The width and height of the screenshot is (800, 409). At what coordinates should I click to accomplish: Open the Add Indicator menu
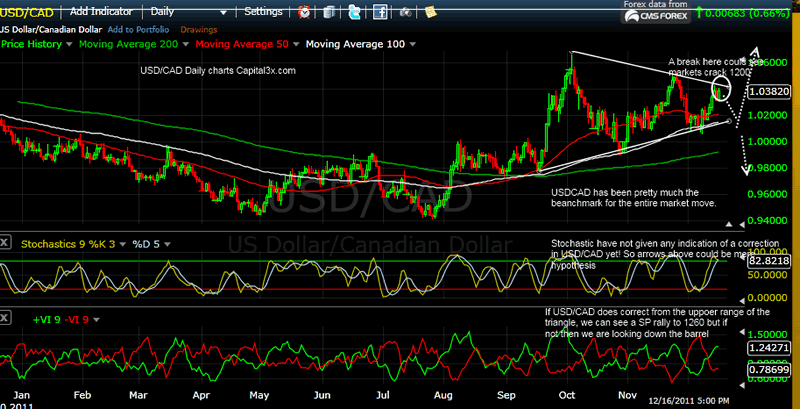[x=105, y=12]
